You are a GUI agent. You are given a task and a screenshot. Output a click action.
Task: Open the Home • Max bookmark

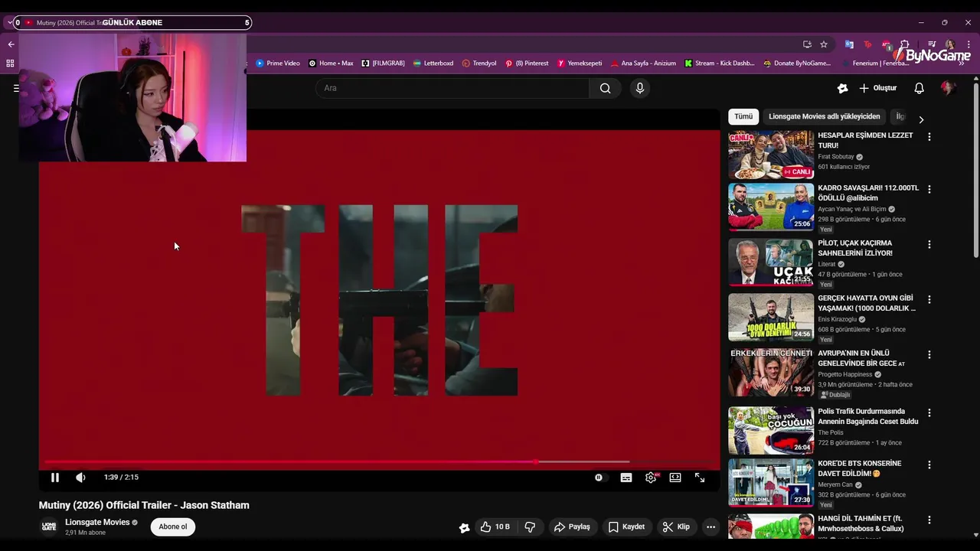point(331,64)
